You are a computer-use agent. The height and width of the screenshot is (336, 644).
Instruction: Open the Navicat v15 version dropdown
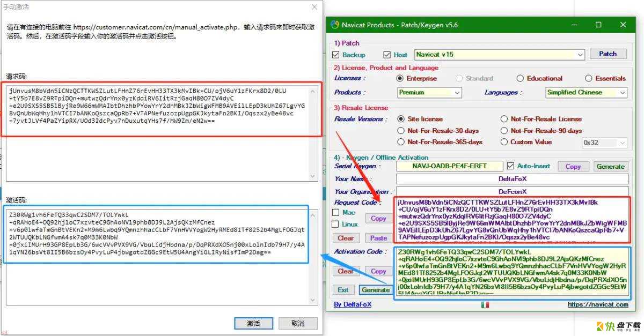500,54
